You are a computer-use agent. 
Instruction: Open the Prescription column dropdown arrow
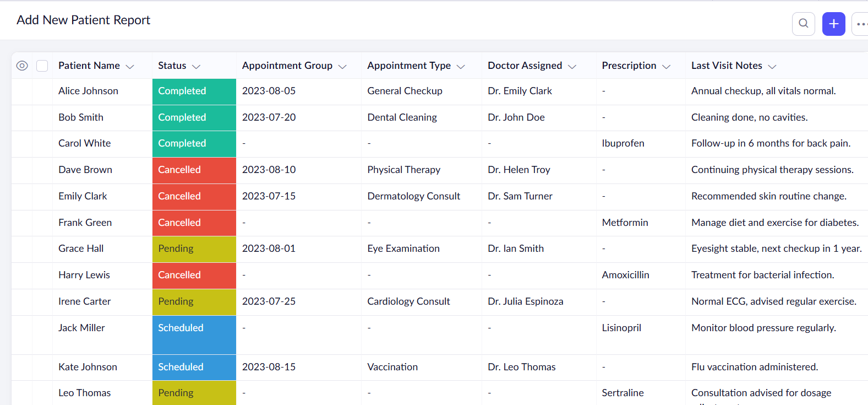[x=666, y=66]
